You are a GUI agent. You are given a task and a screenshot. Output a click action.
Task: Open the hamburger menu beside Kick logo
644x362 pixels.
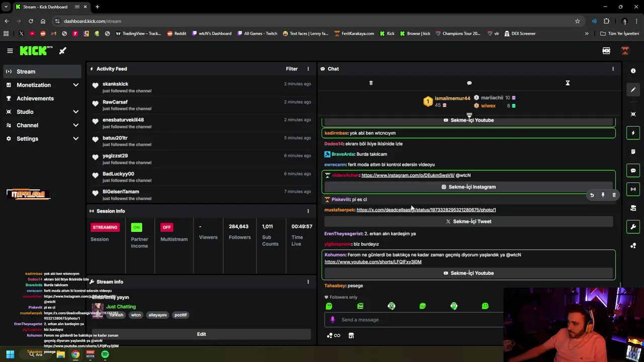pyautogui.click(x=10, y=51)
